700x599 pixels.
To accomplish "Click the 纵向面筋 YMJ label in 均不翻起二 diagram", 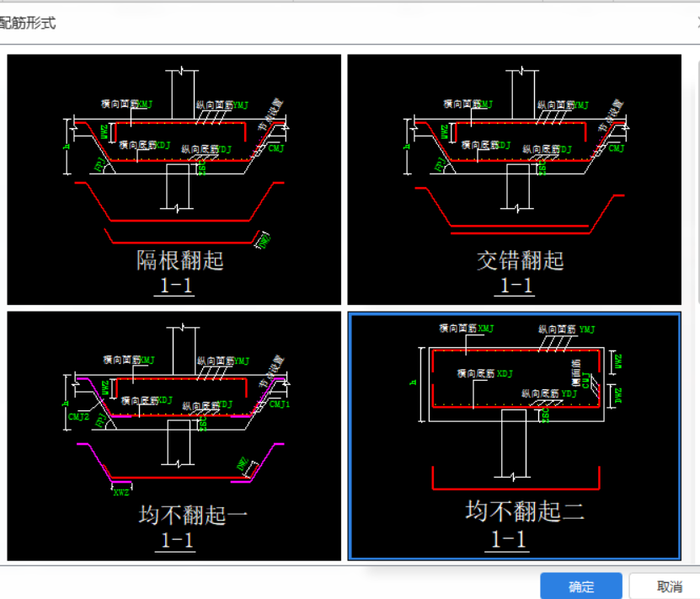I will (x=567, y=329).
